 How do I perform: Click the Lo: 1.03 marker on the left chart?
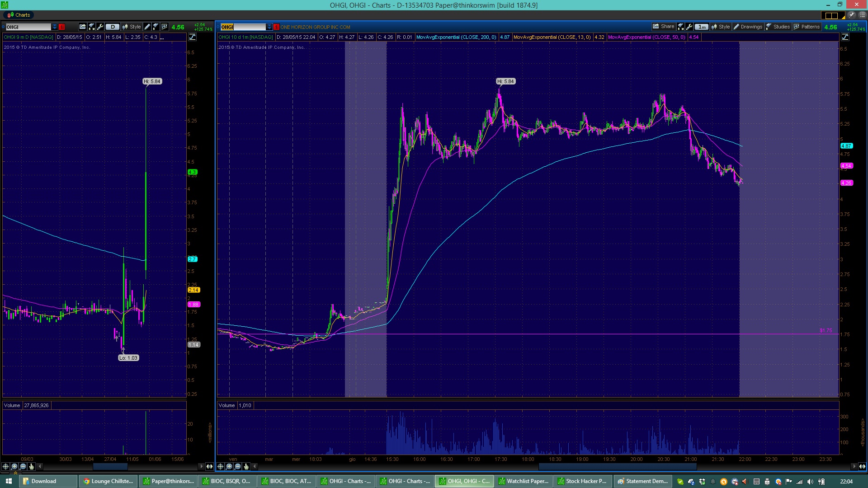coord(128,358)
